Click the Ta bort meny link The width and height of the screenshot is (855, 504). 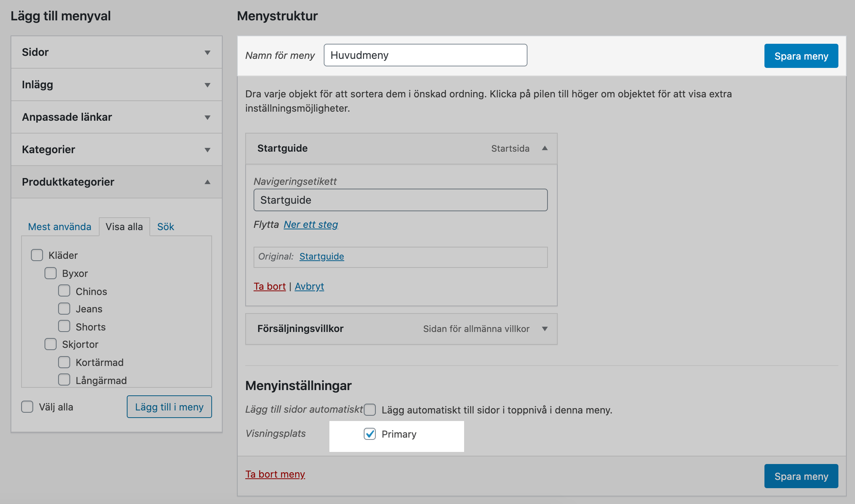click(x=275, y=474)
